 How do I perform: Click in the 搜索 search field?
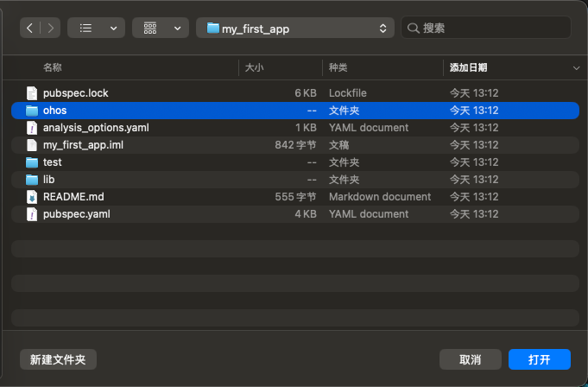[486, 28]
